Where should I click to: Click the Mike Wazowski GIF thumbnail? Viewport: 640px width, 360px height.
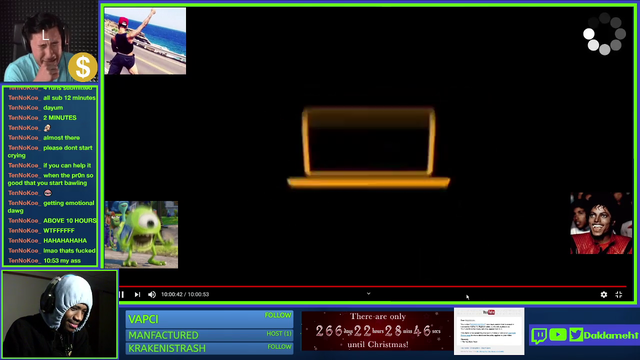click(x=141, y=234)
